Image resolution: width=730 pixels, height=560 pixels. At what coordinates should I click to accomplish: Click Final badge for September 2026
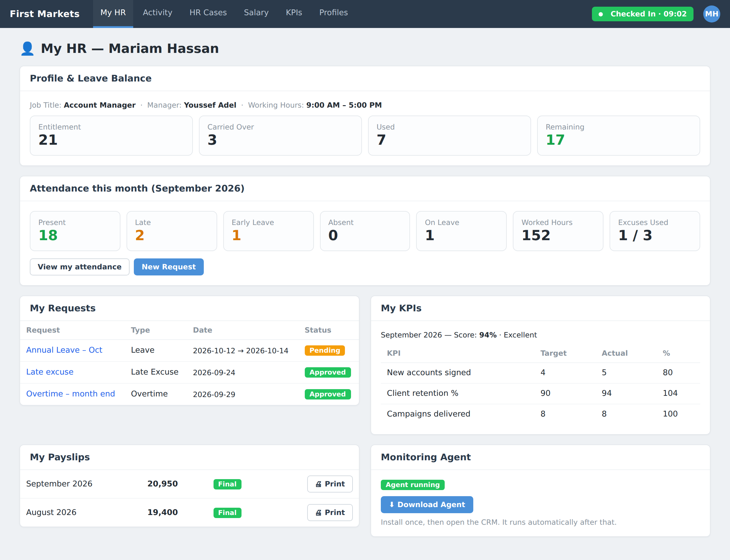pos(228,484)
